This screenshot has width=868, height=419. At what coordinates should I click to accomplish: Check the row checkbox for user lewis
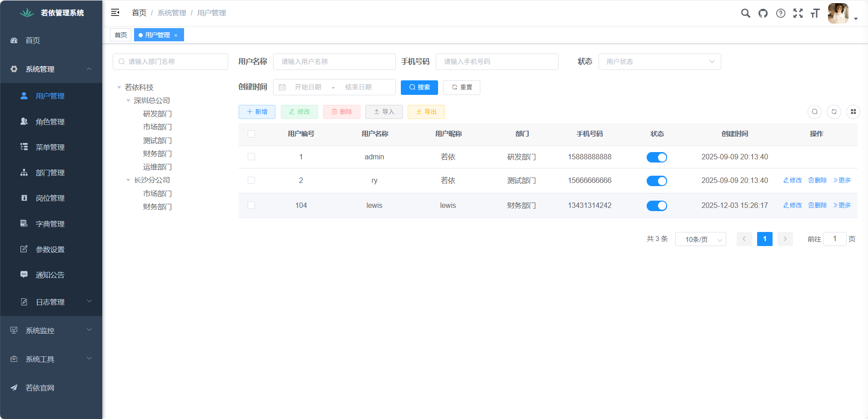[252, 205]
